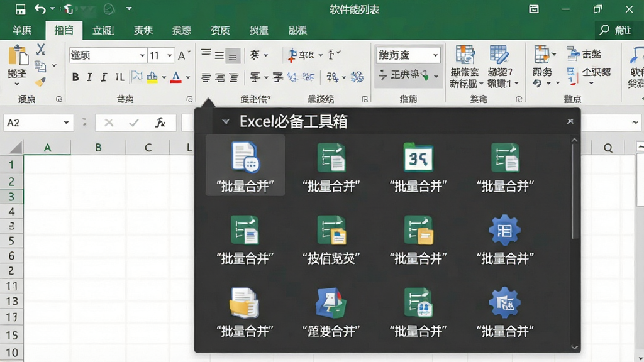Click the Cancel X icon in the formula bar
The height and width of the screenshot is (362, 644).
[x=109, y=123]
